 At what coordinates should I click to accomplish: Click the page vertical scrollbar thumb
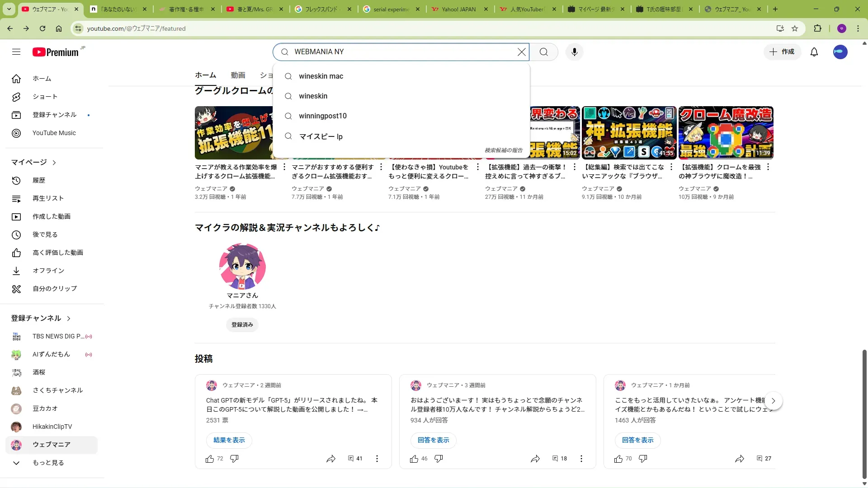(864, 413)
